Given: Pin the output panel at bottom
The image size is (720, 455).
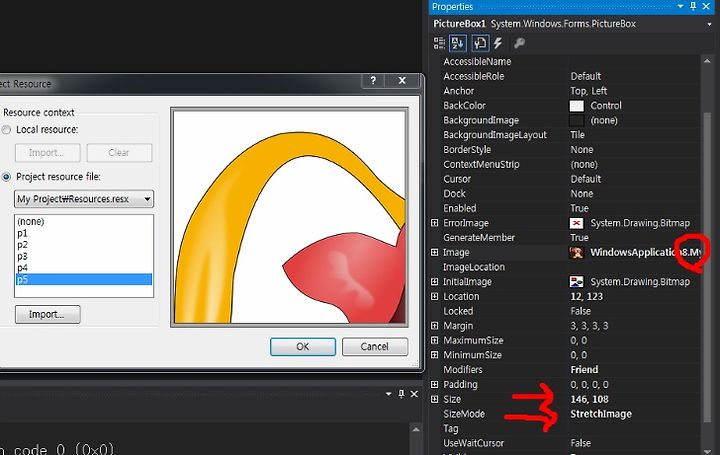Looking at the screenshot, I should click(x=401, y=394).
